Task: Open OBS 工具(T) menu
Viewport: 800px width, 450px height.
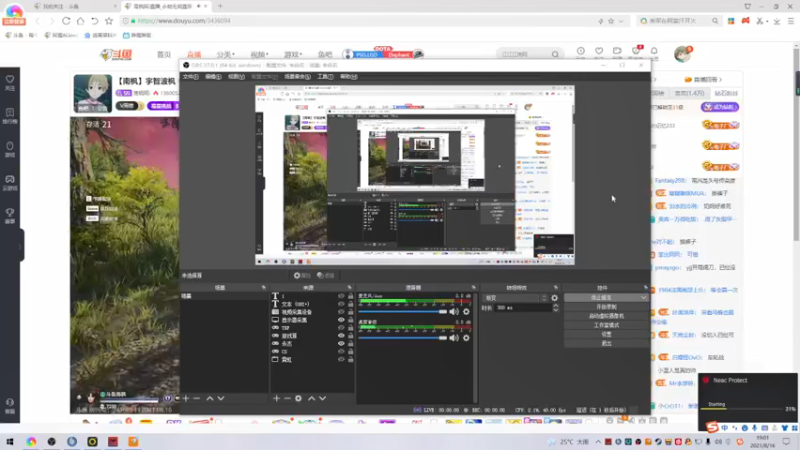Action: (325, 77)
